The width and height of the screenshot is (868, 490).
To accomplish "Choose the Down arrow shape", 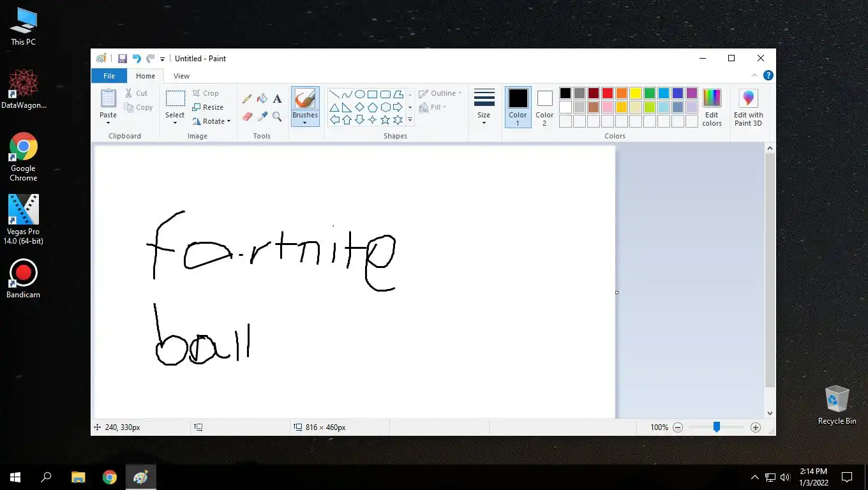I will click(x=360, y=120).
